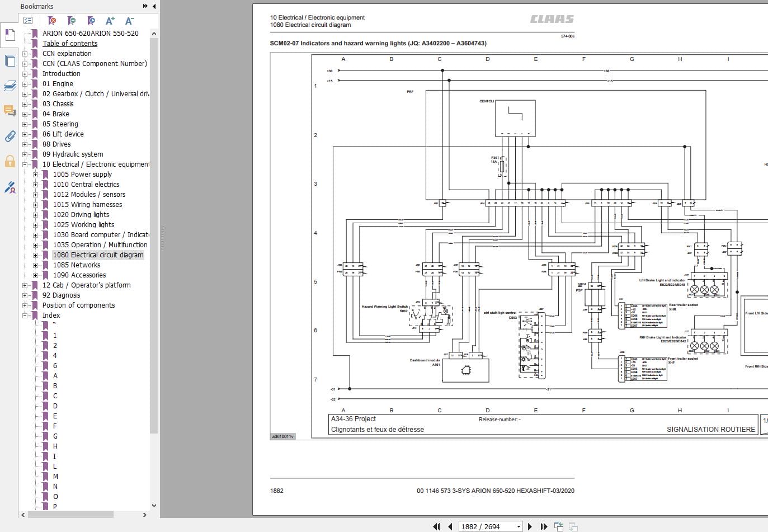Expand the 01 Engine bookmark
This screenshot has height=532, width=768.
[x=25, y=84]
